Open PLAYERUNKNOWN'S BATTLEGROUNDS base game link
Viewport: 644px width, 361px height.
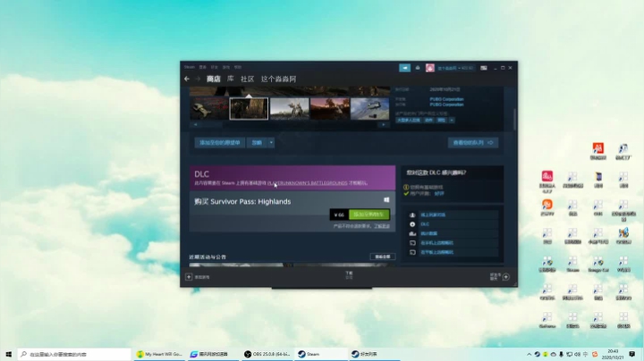[x=307, y=183]
